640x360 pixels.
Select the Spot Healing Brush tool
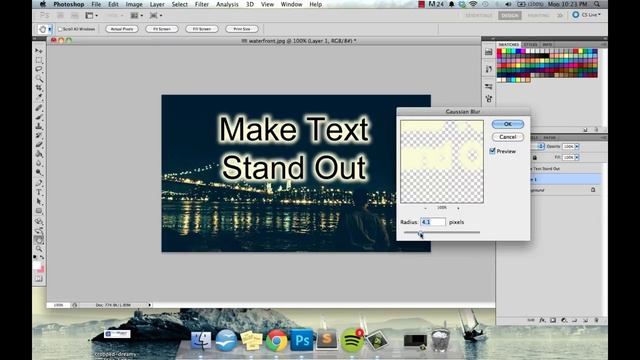pos(39,108)
